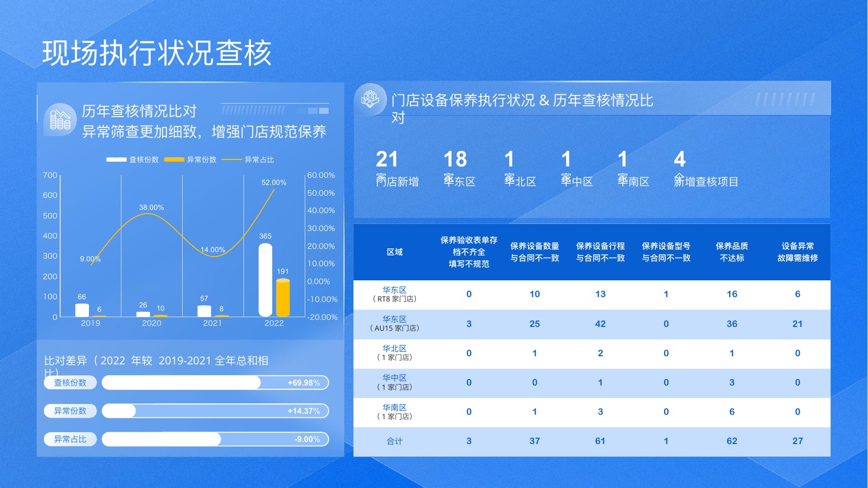Viewport: 868px width, 488px height.
Task: Click the 2022 axis label
Action: point(274,323)
